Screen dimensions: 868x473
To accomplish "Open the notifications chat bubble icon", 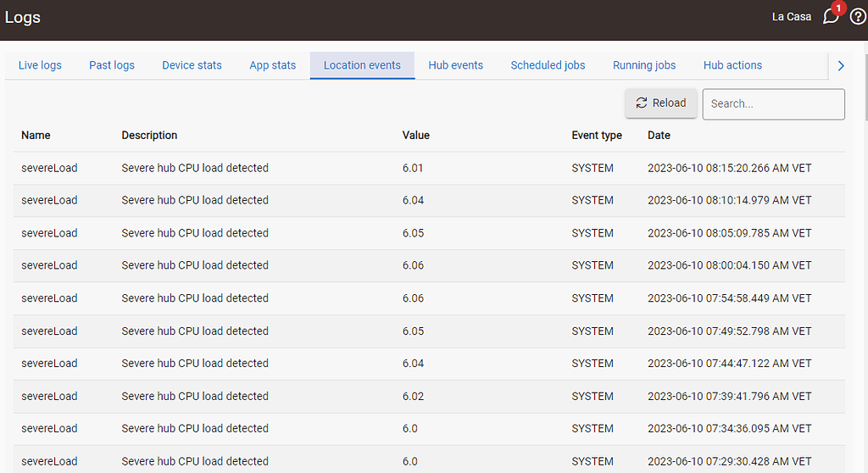I will click(831, 17).
